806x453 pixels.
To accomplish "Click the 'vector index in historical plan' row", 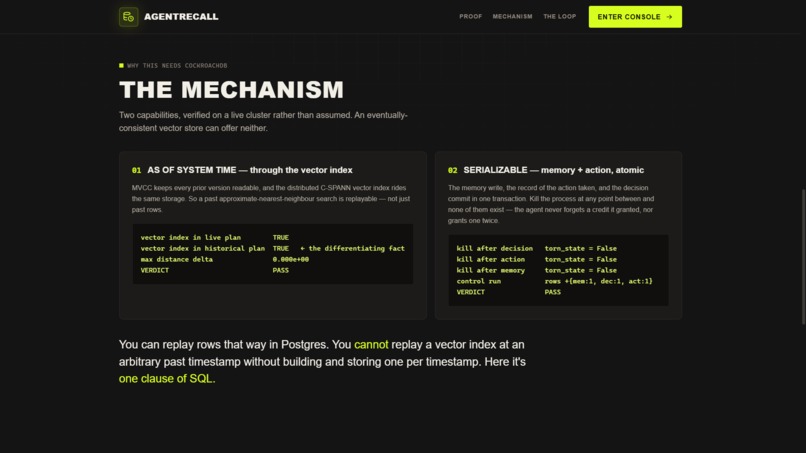I will (x=272, y=248).
